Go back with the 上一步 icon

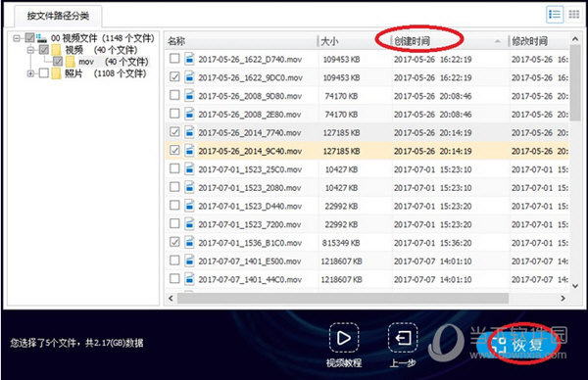tap(403, 338)
